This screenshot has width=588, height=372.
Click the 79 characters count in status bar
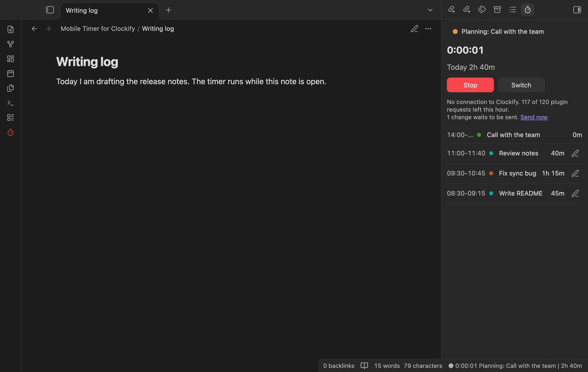423,366
